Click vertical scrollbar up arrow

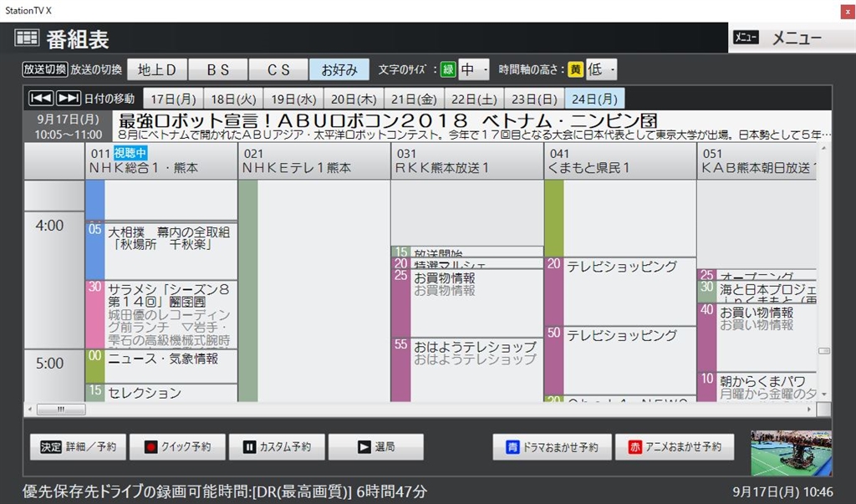tap(823, 148)
